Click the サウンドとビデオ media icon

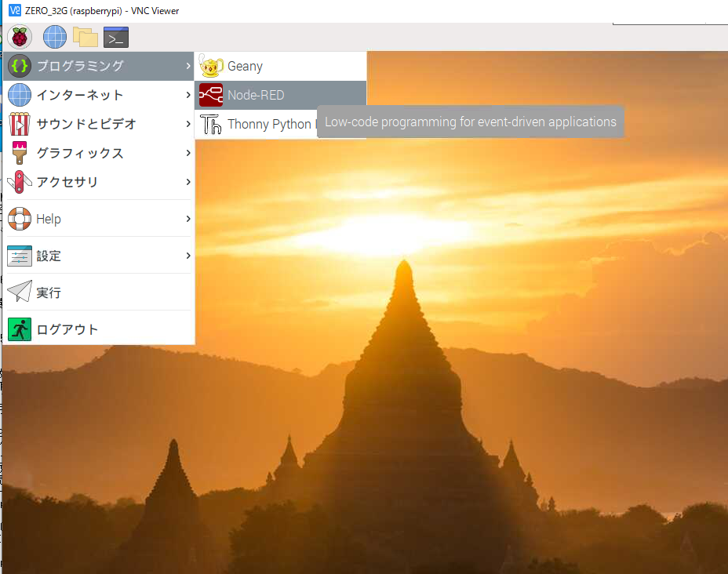[19, 124]
